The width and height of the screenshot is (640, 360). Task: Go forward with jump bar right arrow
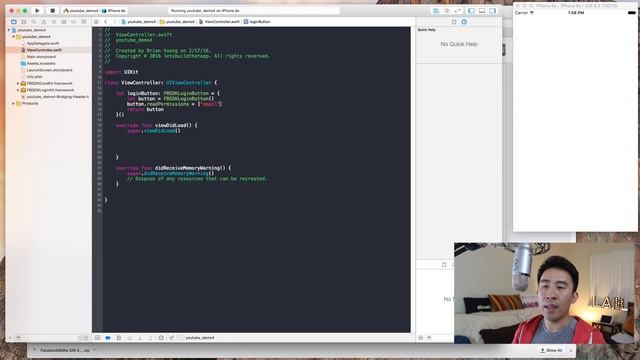(115, 22)
